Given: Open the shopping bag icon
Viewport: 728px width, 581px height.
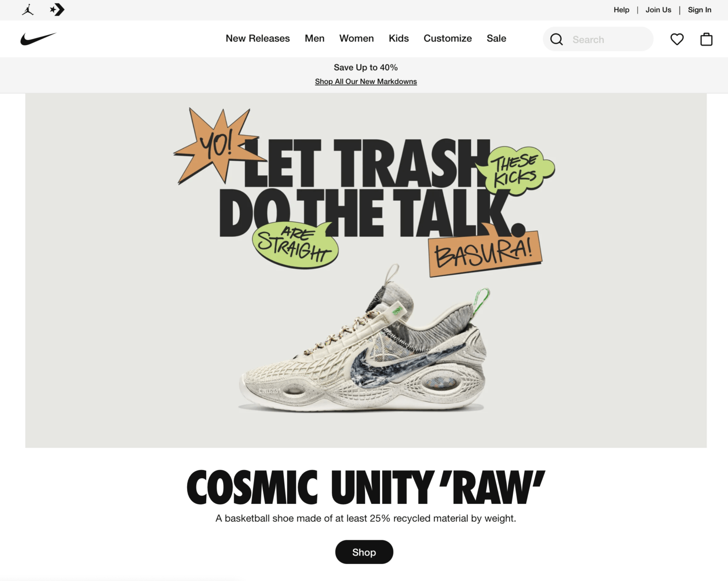Looking at the screenshot, I should pyautogui.click(x=706, y=39).
